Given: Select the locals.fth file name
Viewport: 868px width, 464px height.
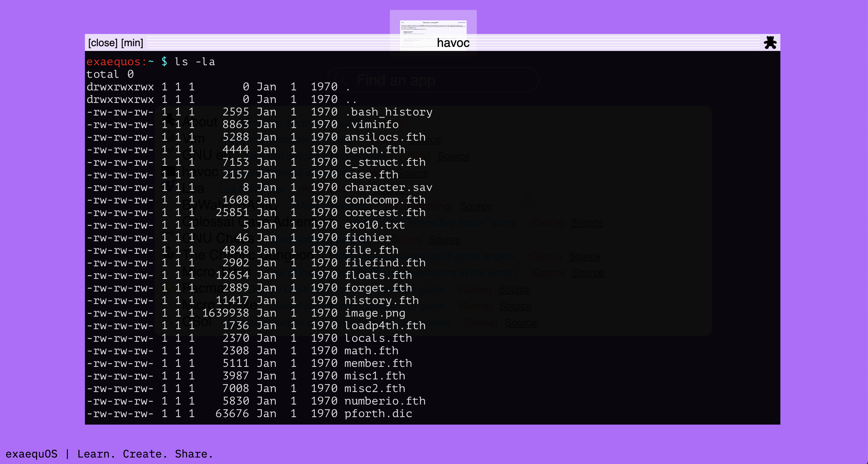Looking at the screenshot, I should [x=378, y=338].
